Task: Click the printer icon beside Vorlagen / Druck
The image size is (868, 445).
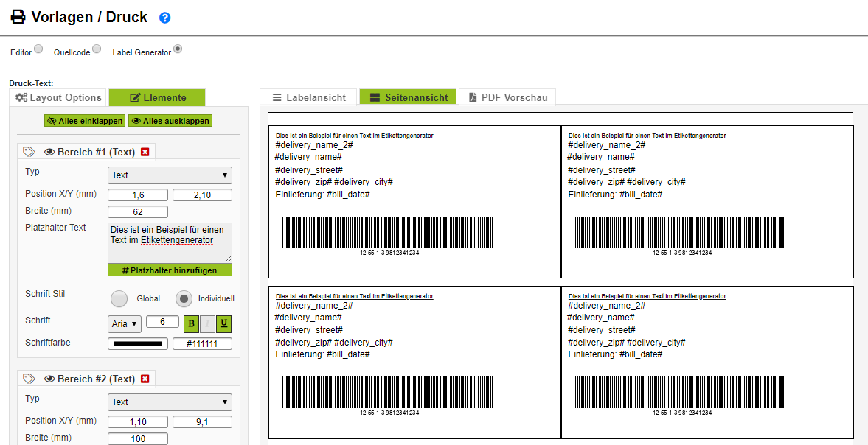Action: (18, 17)
